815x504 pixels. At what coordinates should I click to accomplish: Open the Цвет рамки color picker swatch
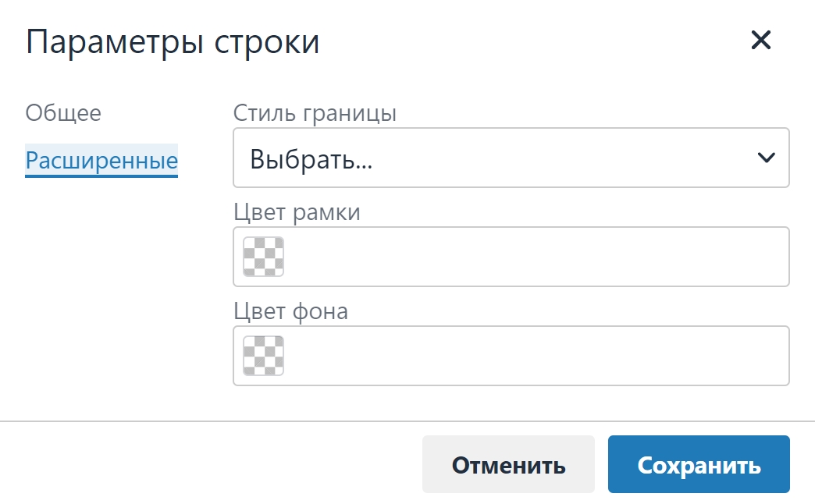point(264,257)
